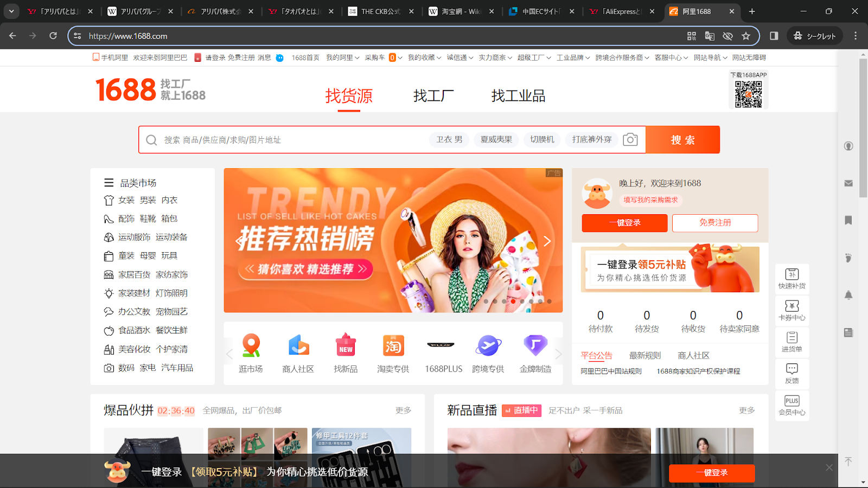Viewport: 868px width, 488px height.
Task: Close the bottom login banner
Action: pos(829,467)
